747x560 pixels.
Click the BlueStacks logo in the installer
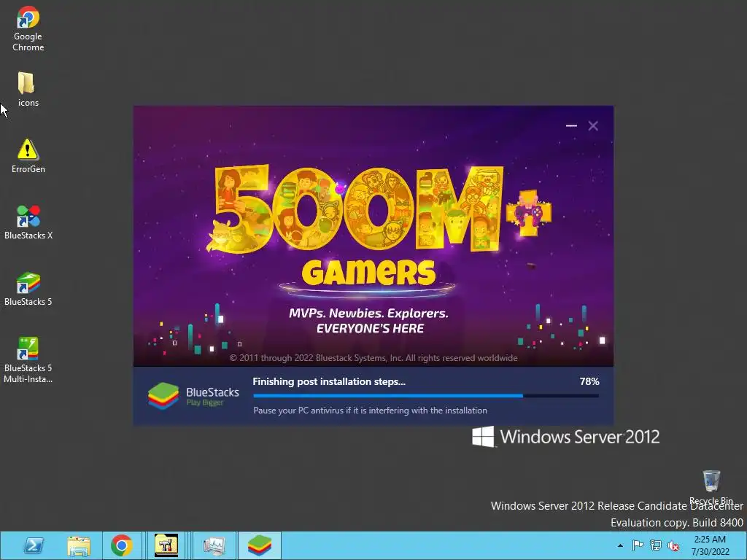[x=193, y=396]
